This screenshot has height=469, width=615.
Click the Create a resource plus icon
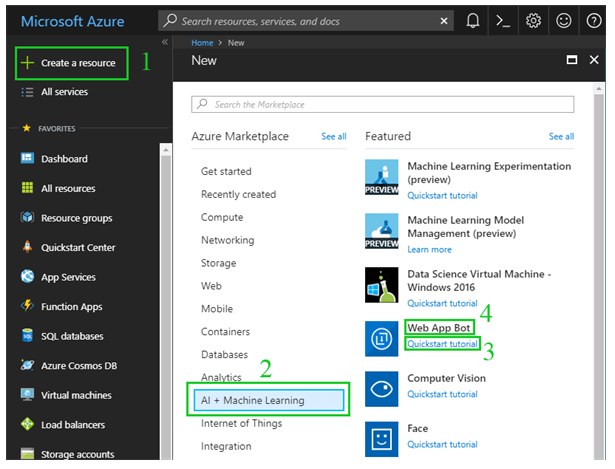click(x=27, y=63)
